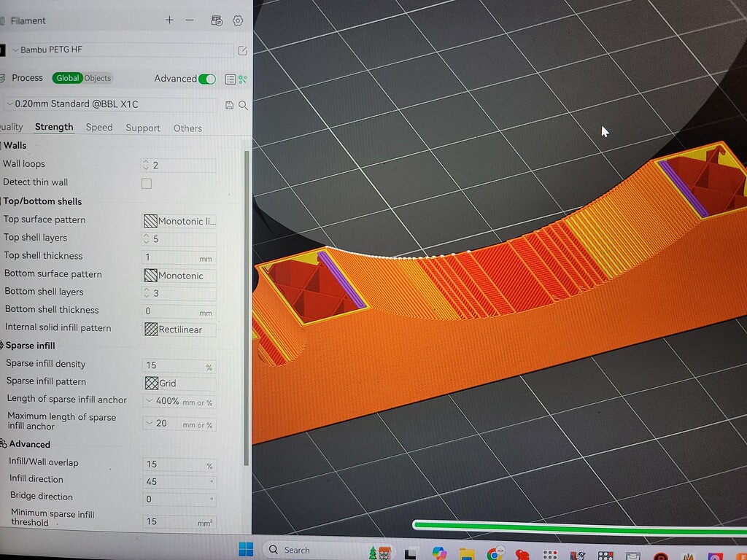
Task: Click the green horizontal layer slider
Action: click(x=580, y=526)
